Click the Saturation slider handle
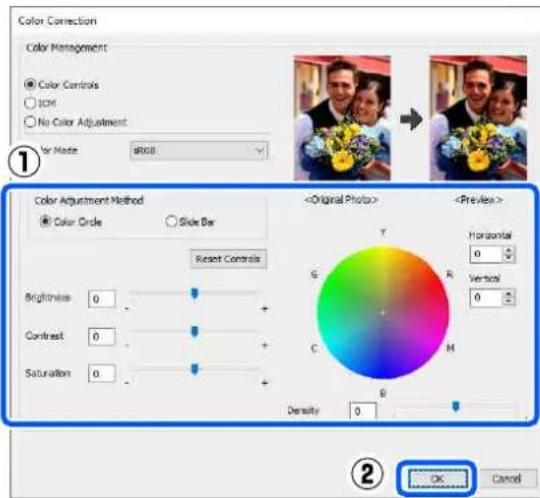This screenshot has height=498, width=540. pos(195,369)
